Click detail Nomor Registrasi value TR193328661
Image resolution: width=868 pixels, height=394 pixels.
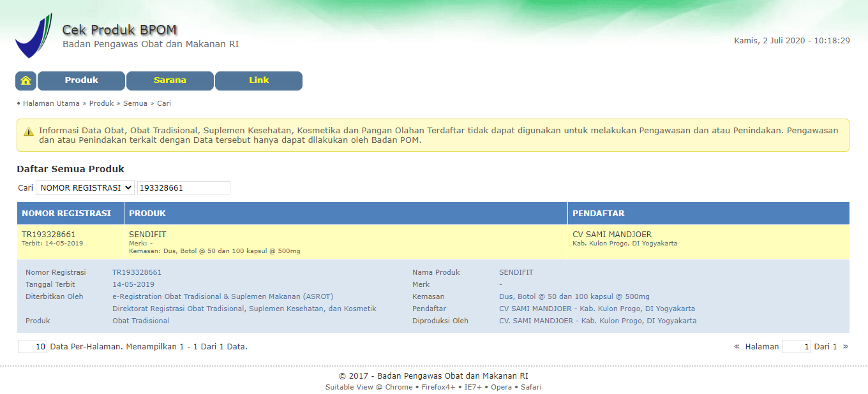click(137, 272)
